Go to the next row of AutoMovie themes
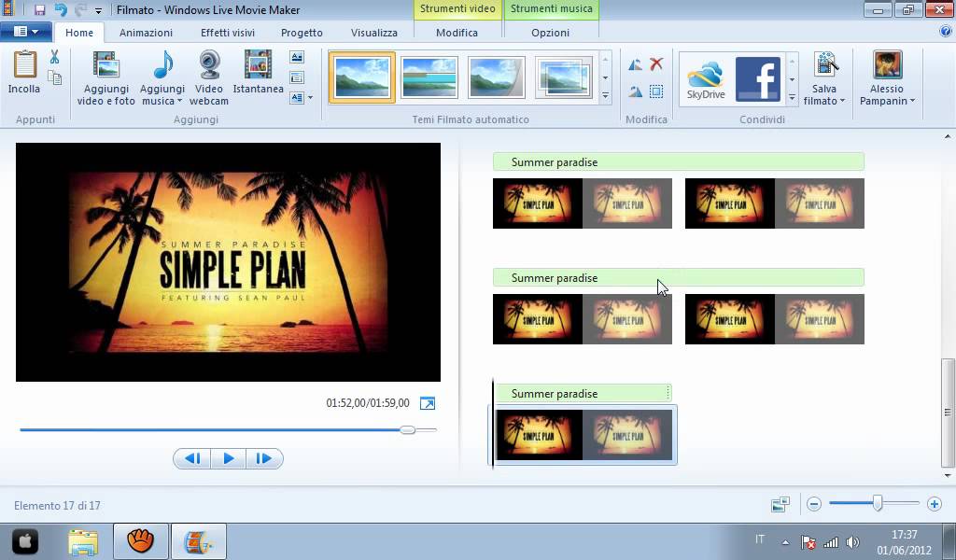The image size is (956, 560). 605,77
